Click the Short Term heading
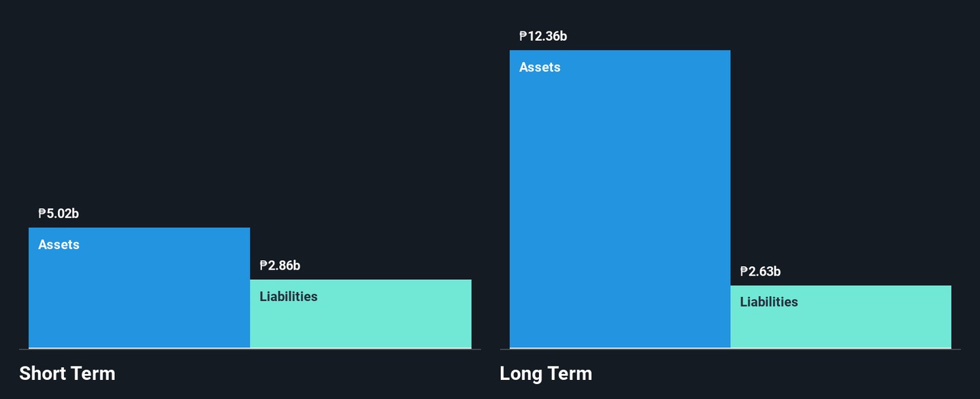 67,374
